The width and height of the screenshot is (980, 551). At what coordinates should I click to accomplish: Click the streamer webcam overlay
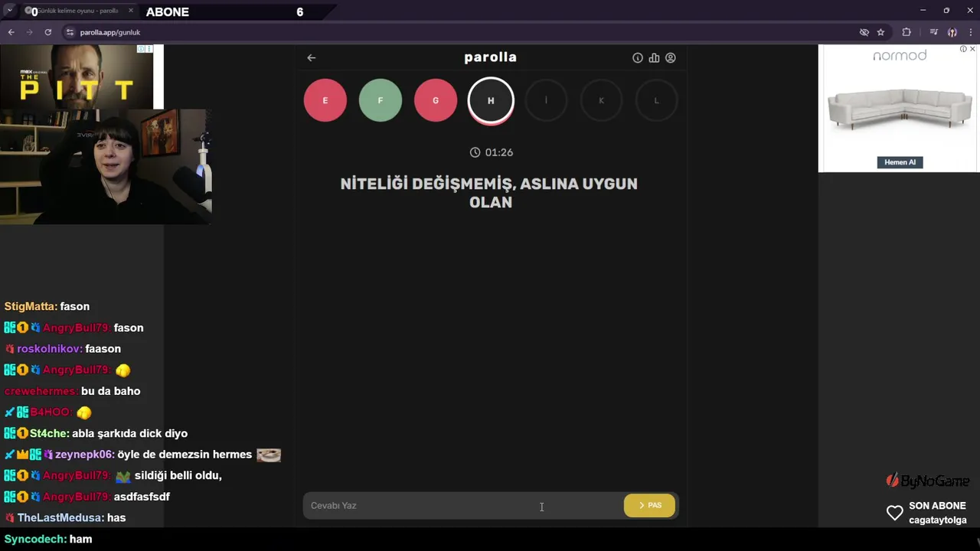[x=106, y=167]
